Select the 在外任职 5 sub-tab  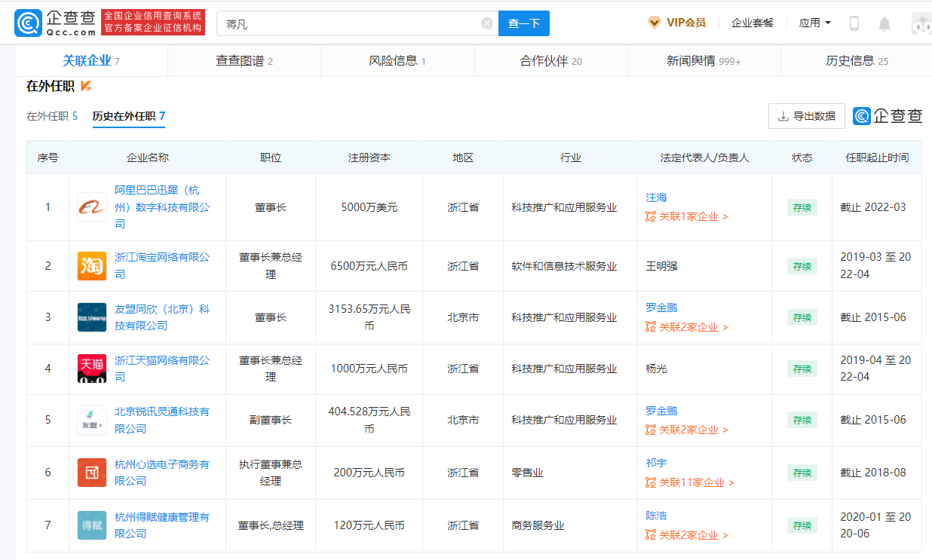click(52, 116)
